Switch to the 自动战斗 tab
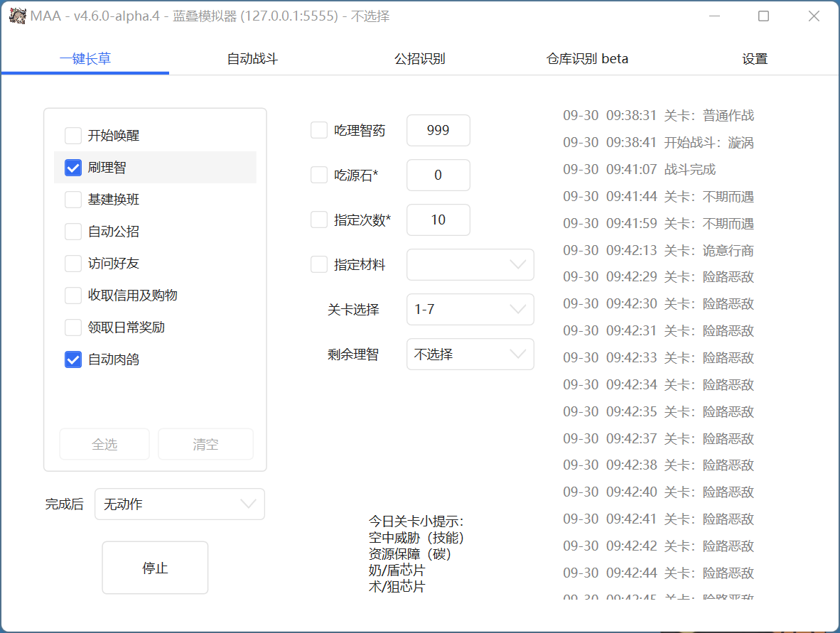 click(x=250, y=58)
